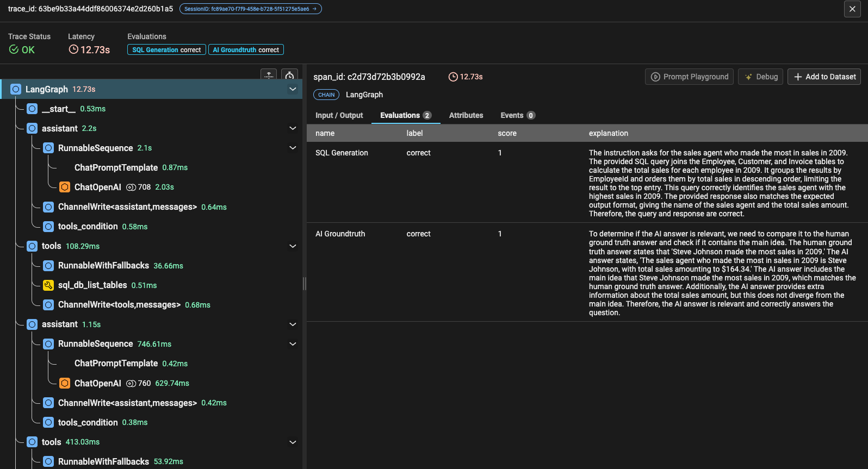Collapse RunnableSequence 746.61ms span
This screenshot has width=868, height=469.
293,344
